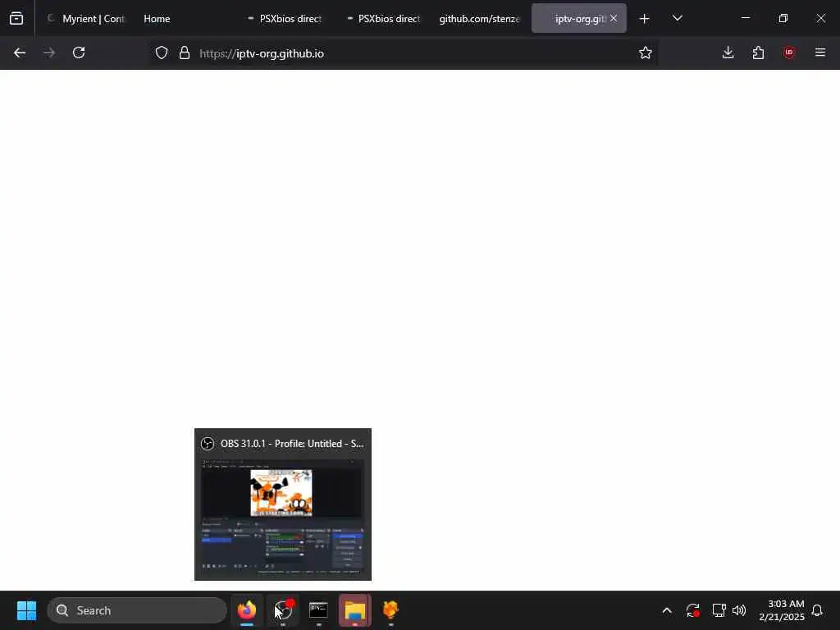Viewport: 840px width, 630px height.
Task: Minimize the Firefox window
Action: tap(745, 18)
